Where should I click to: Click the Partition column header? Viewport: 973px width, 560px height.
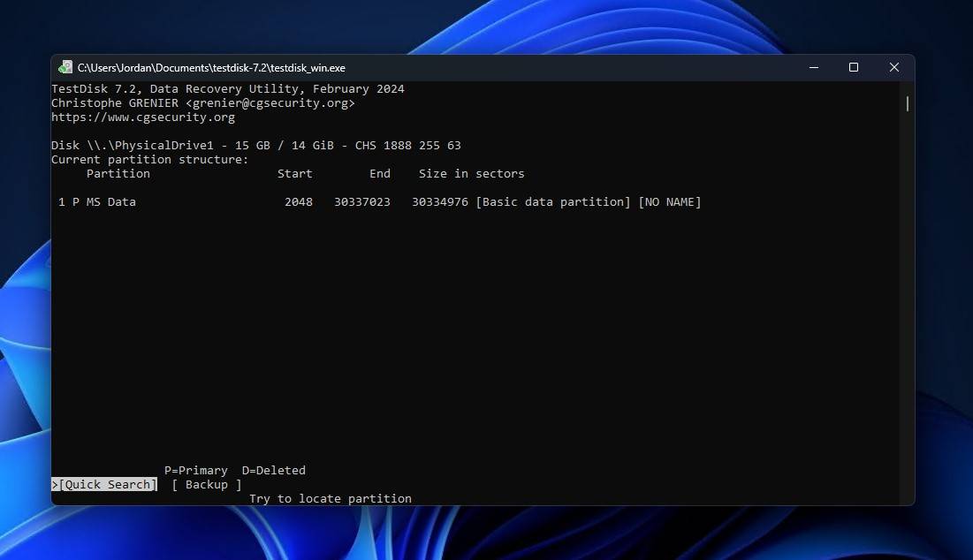(118, 174)
